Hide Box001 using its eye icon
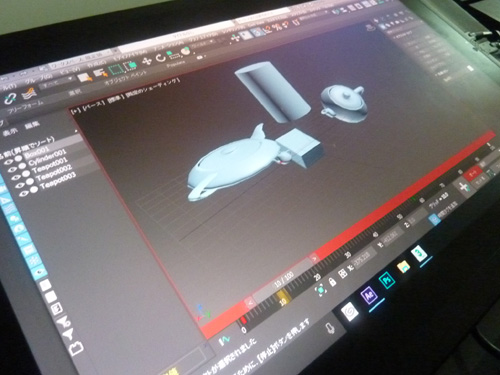Viewport: 500px width, 375px height. pos(8,162)
